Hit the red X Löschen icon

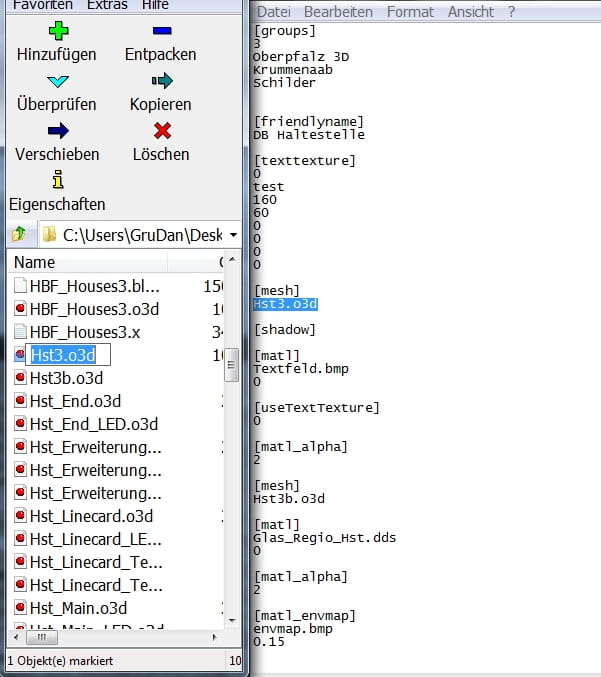point(161,131)
